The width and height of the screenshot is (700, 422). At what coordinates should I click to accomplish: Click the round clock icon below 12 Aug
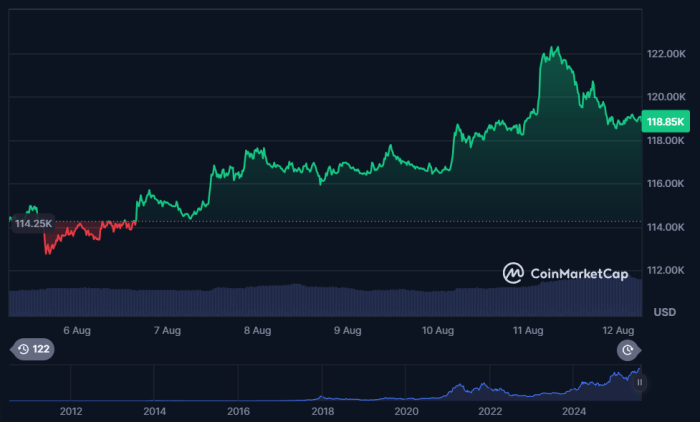coord(627,350)
